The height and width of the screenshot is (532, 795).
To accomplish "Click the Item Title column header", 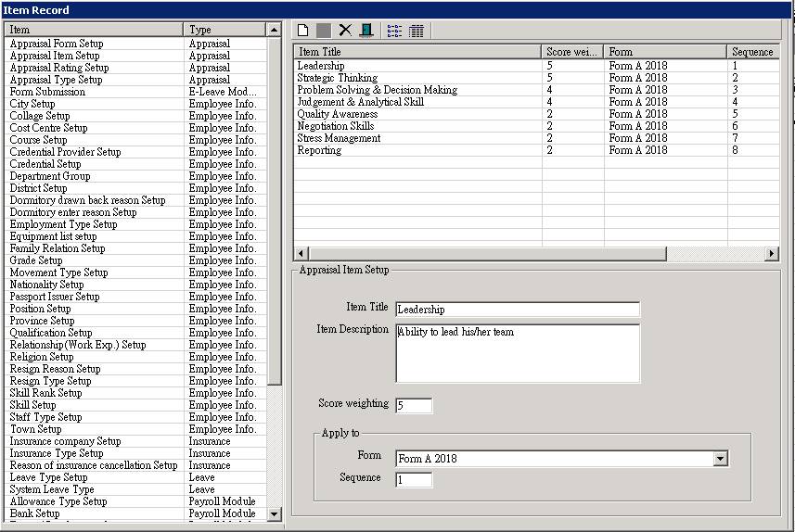I will pos(417,52).
